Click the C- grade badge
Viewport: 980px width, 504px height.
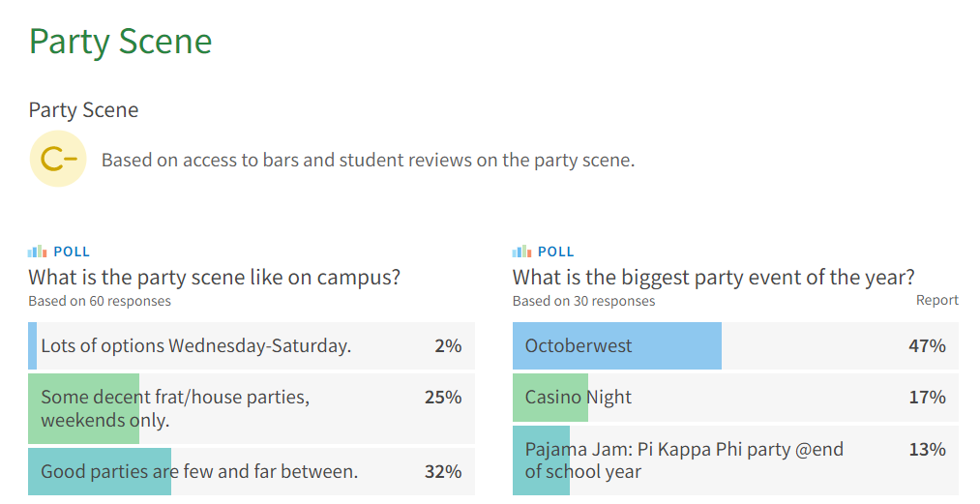(58, 160)
